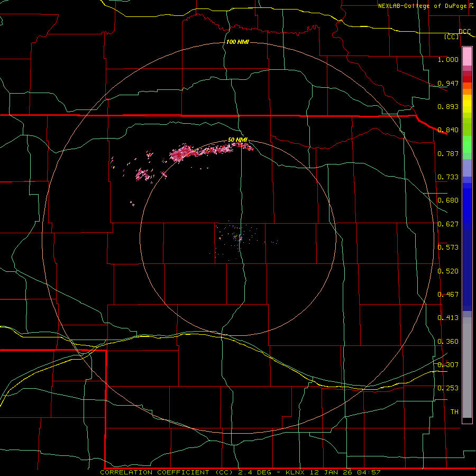Click the speckled echoes at radar center

(239, 239)
